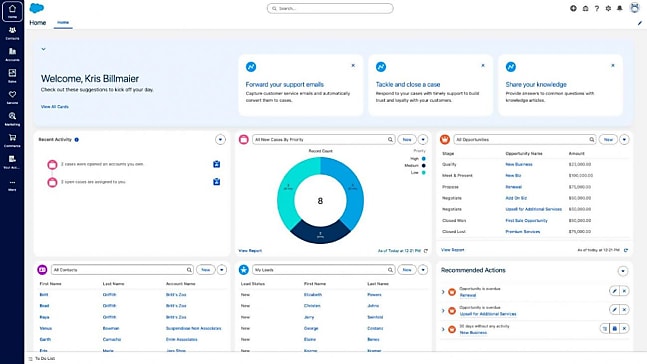Expand the first recommended action Renewal chevron
The image size is (647, 364).
point(443,292)
